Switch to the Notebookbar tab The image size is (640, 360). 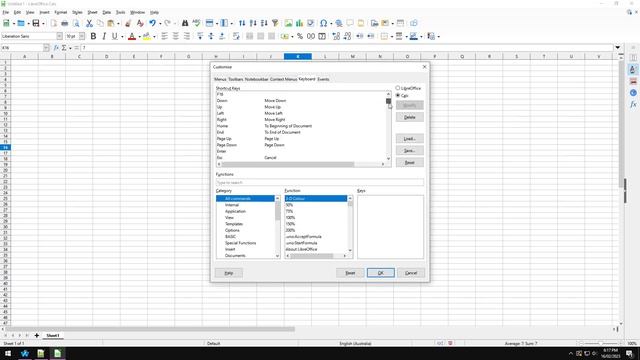coord(256,79)
